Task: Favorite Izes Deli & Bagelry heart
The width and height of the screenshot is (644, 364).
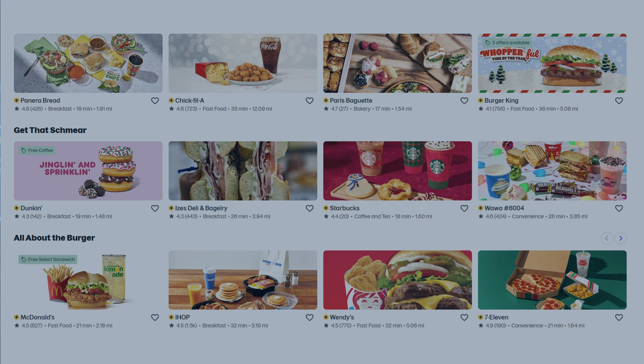Action: point(310,208)
